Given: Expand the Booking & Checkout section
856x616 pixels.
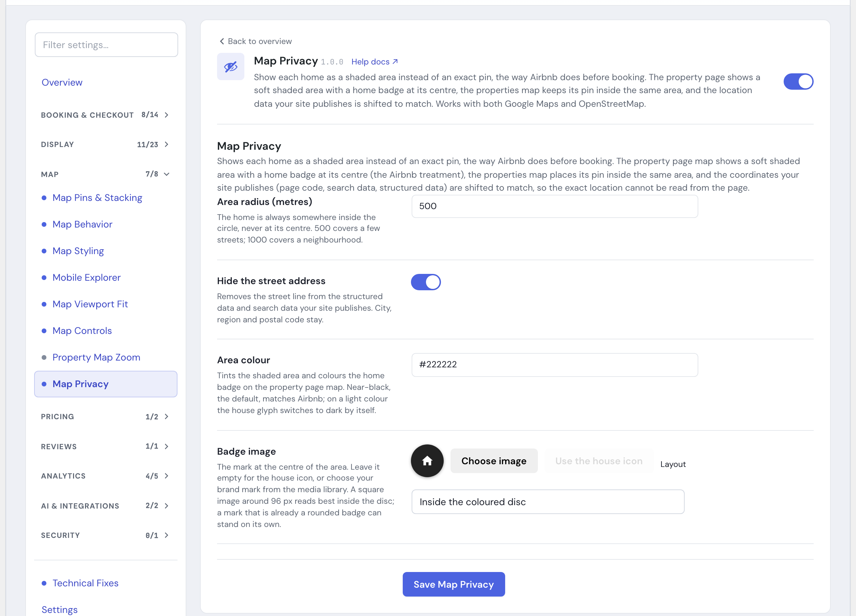Looking at the screenshot, I should tap(105, 115).
